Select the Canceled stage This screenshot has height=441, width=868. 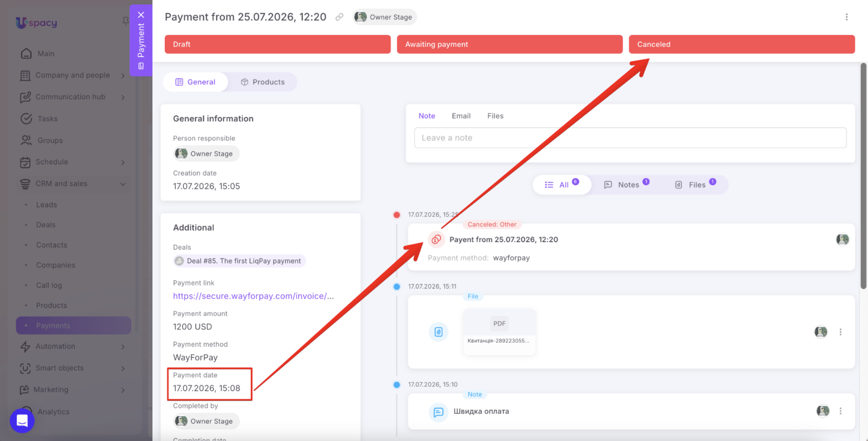pos(741,44)
